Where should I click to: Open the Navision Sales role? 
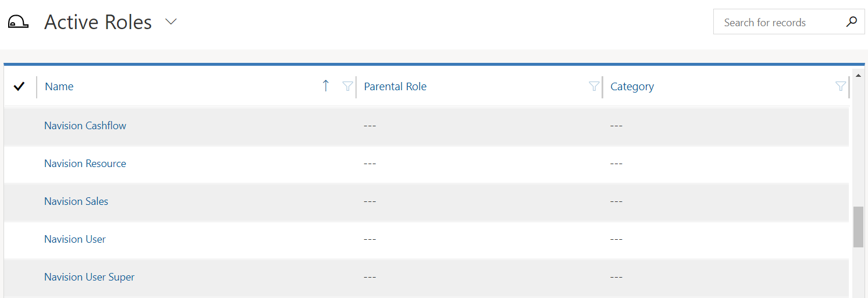click(76, 201)
